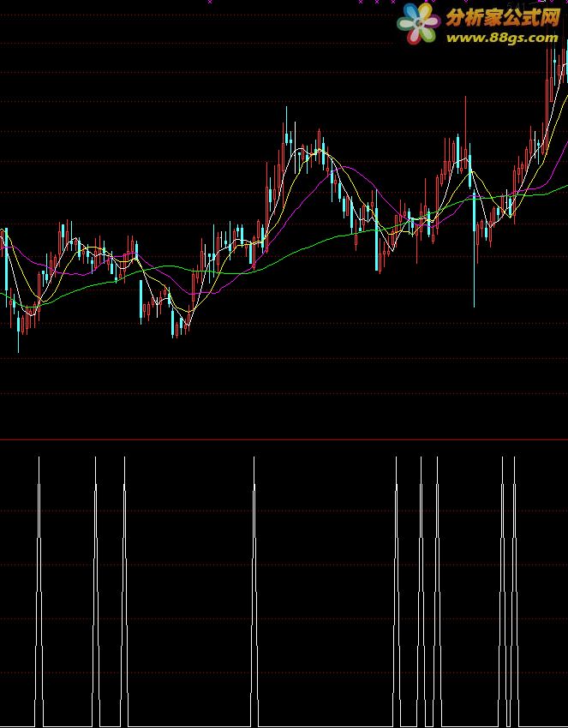The height and width of the screenshot is (728, 568).
Task: Click the leftmost white spike in indicator pane
Action: pos(39,591)
